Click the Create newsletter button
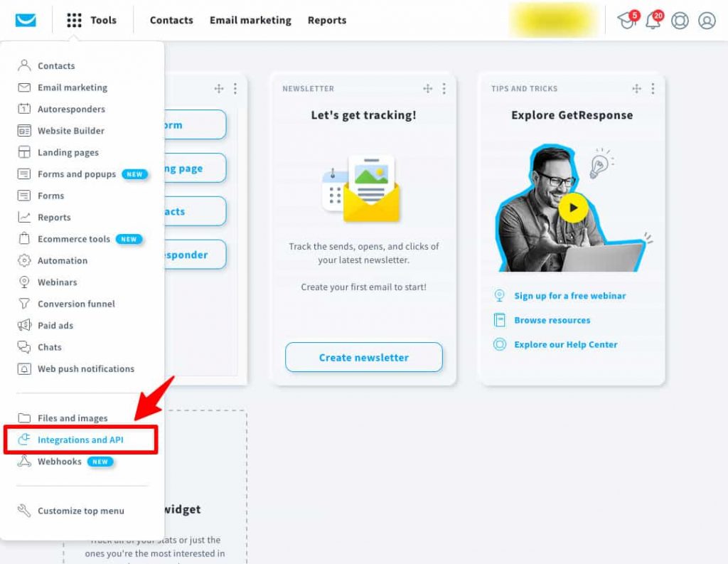Screen dimensions: 728x564 click(363, 357)
